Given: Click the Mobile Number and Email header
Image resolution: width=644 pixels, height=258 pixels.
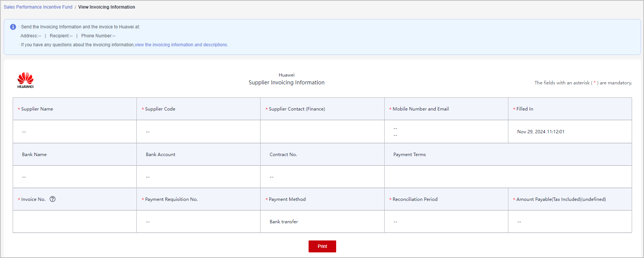Looking at the screenshot, I should tap(420, 109).
